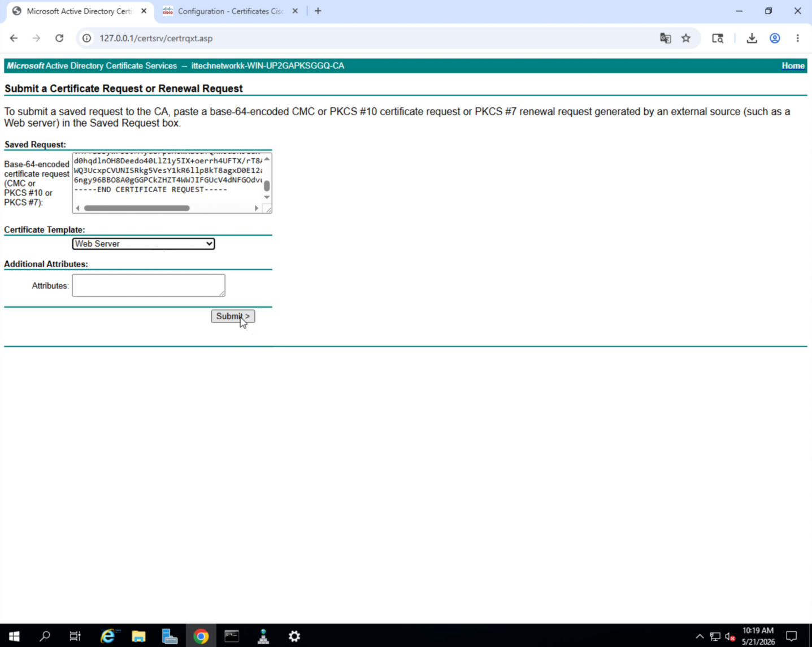This screenshot has width=812, height=647.
Task: Click the Saved Request horizontal scrollbar thumb
Action: (x=137, y=208)
